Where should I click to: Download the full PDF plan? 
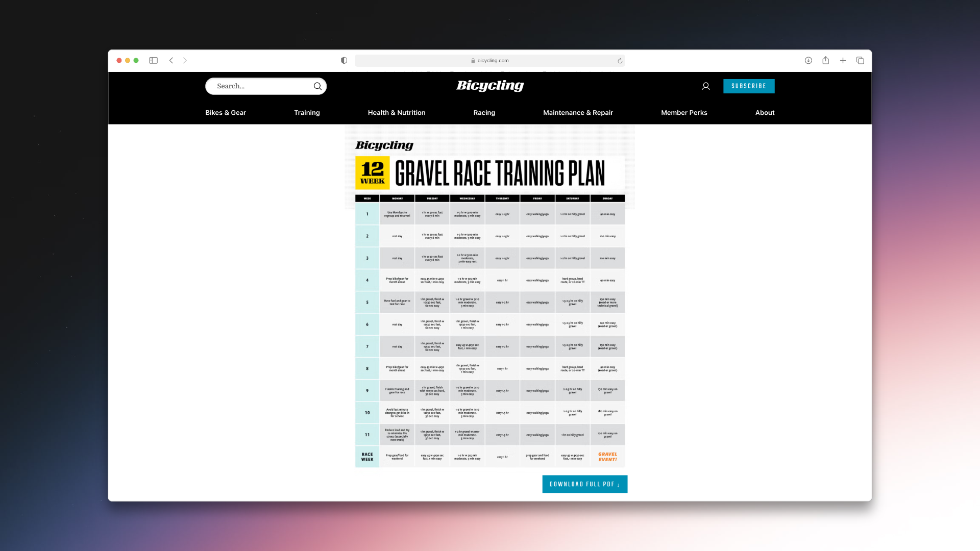pos(584,484)
